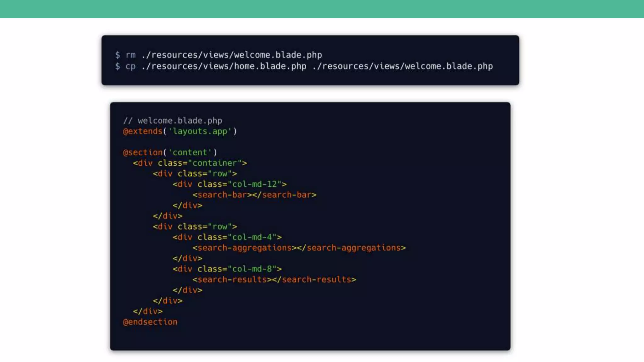Click the // welcome.blade.php comment line
This screenshot has width=644, height=362.
pos(172,121)
